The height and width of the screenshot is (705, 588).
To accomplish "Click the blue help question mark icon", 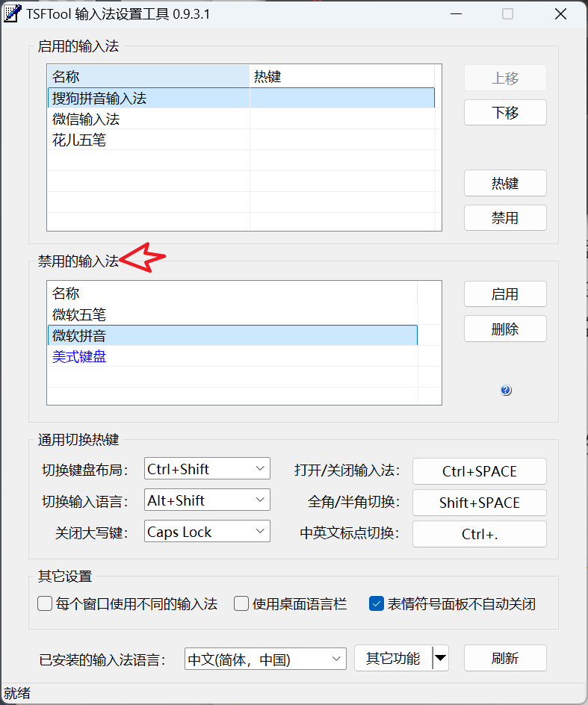I will click(506, 390).
